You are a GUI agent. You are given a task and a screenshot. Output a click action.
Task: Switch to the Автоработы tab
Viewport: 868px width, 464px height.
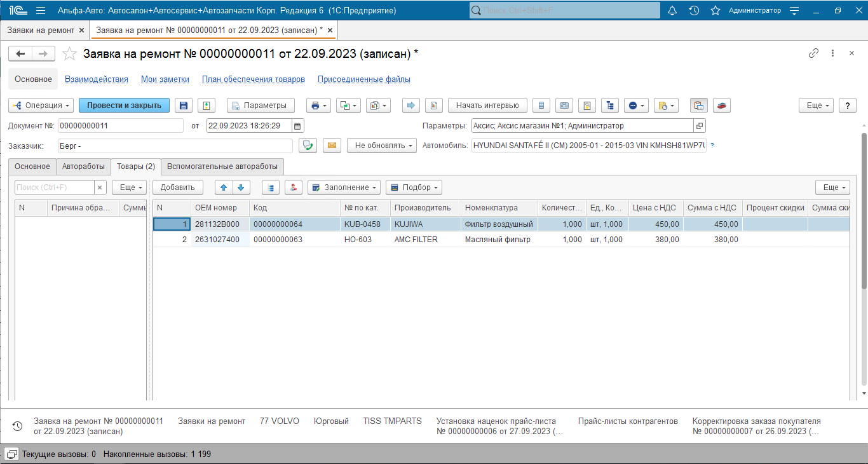[83, 167]
